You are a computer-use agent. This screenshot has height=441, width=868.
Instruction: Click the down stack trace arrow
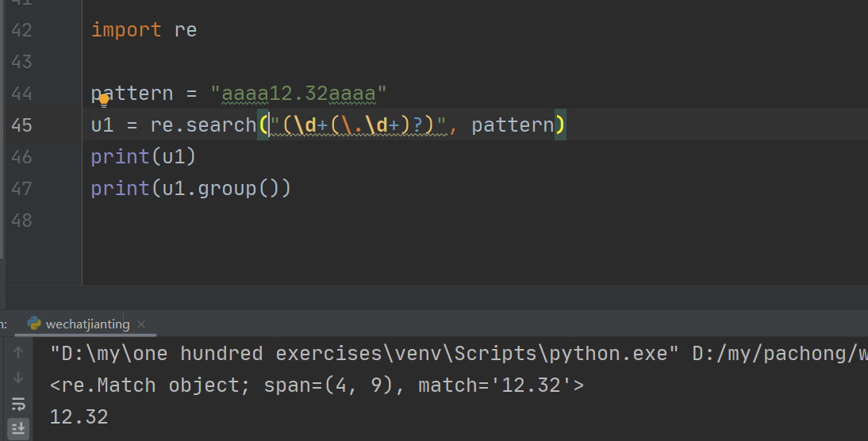[x=18, y=378]
